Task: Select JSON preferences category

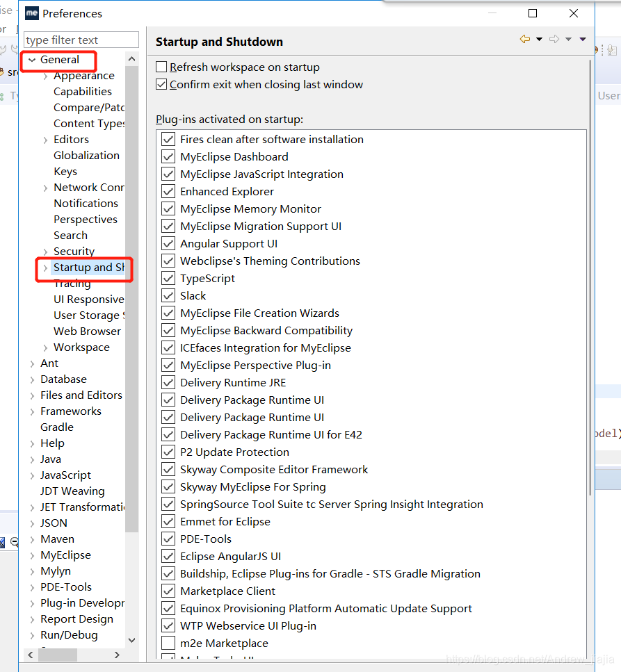Action: pyautogui.click(x=54, y=523)
